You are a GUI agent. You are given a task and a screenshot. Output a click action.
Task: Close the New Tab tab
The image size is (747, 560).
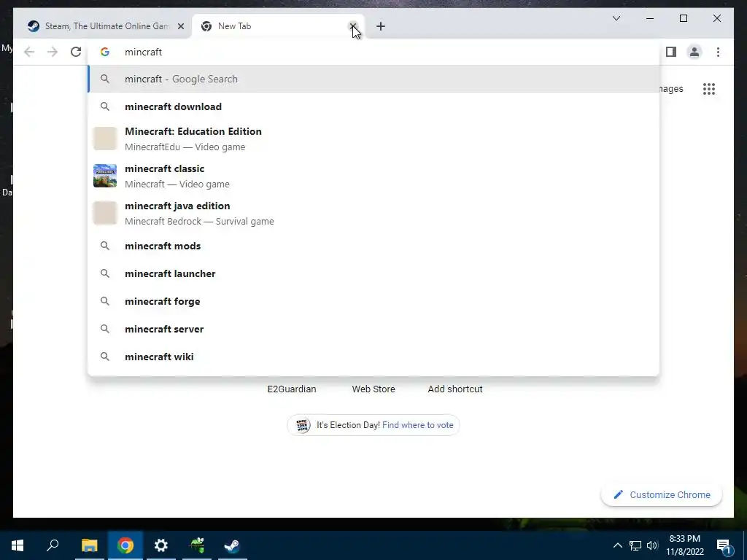352,26
